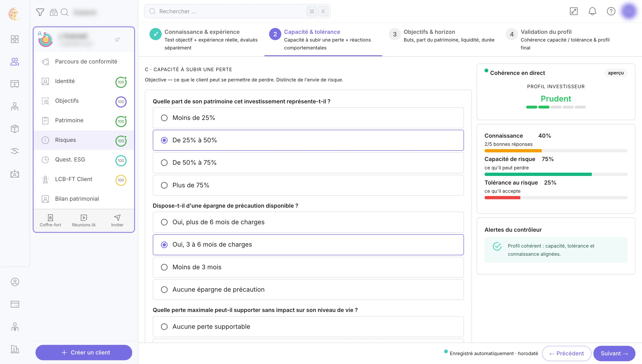Viewport: 642px width, 364px height.
Task: Open the help question mark icon
Action: click(x=611, y=11)
